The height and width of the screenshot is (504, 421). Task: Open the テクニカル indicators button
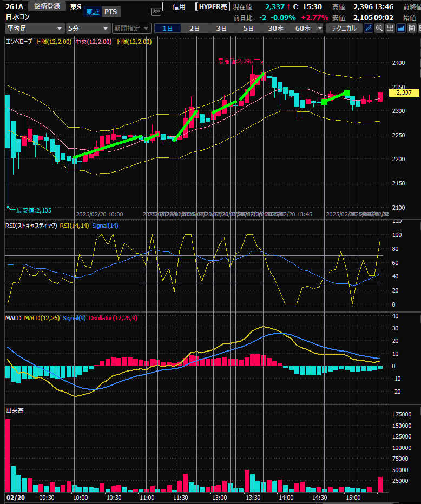pos(344,28)
